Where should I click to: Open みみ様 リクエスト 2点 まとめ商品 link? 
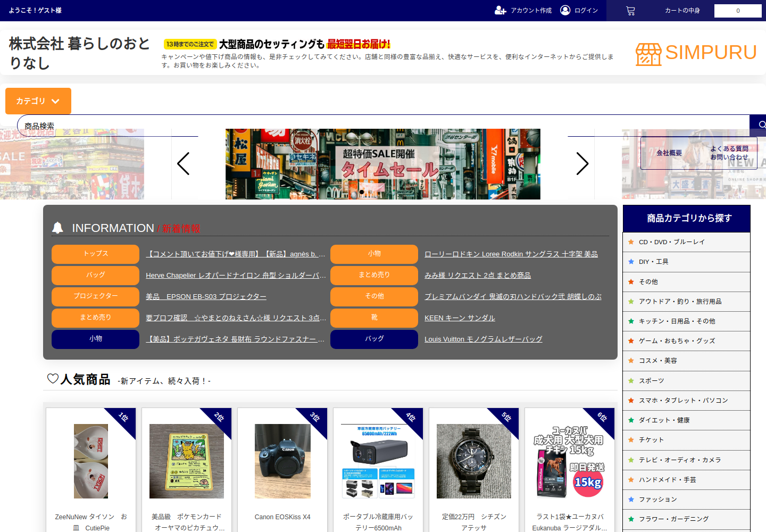tap(478, 276)
